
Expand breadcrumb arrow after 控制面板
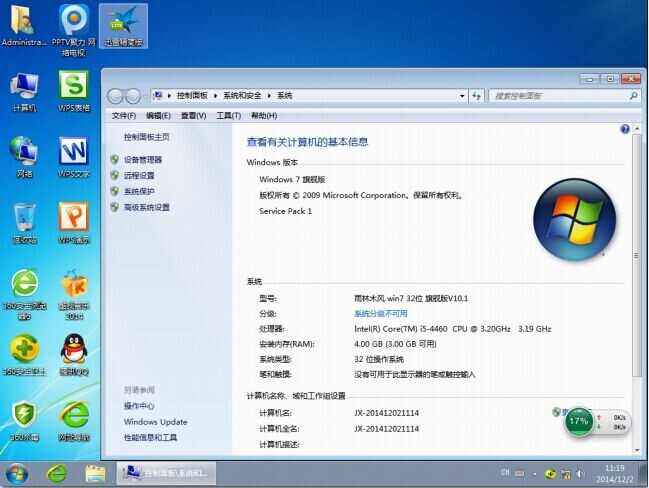[x=215, y=96]
